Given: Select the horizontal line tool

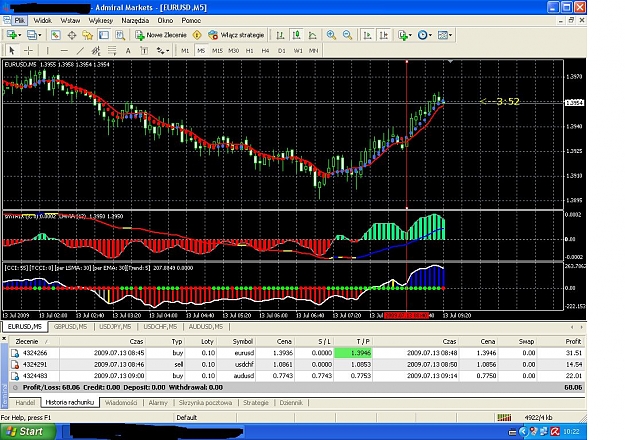Looking at the screenshot, I should [64, 51].
